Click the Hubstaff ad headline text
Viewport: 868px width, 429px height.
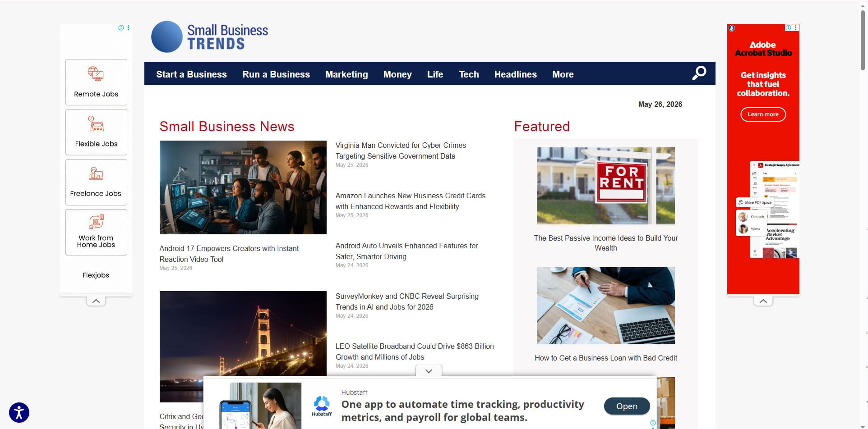click(462, 411)
